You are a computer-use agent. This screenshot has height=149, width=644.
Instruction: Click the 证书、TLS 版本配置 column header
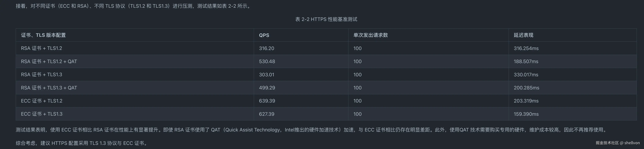click(43, 35)
